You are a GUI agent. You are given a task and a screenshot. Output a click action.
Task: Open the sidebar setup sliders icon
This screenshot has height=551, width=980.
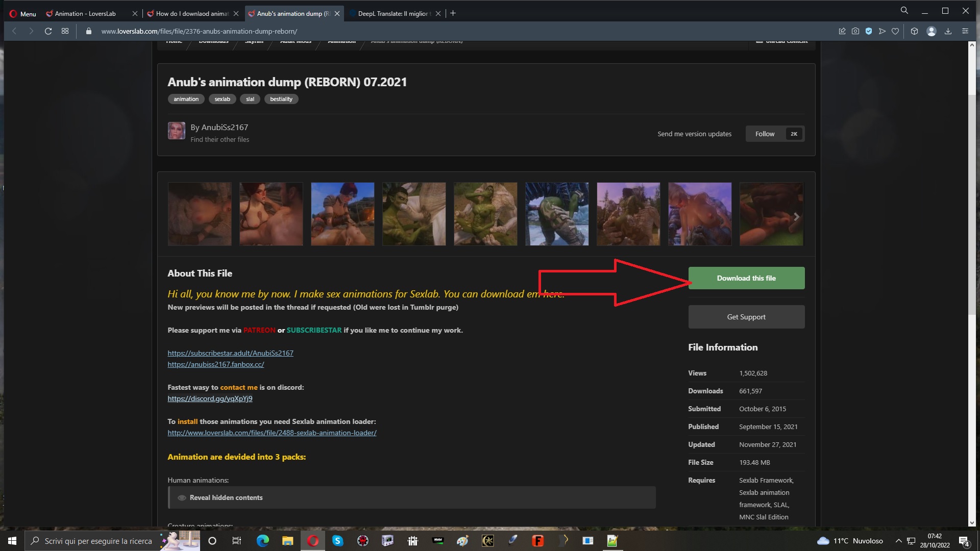pyautogui.click(x=965, y=31)
